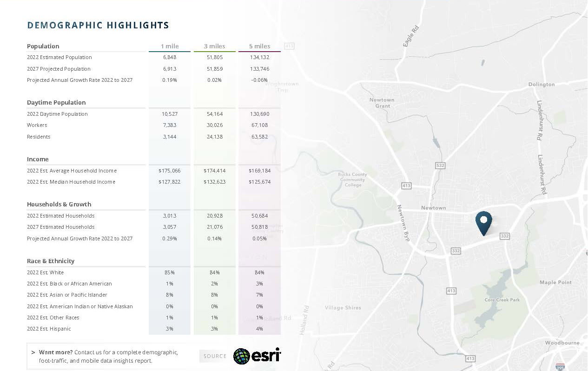The width and height of the screenshot is (588, 371).
Task: Click "2022 Est. Black or African American" label
Action: 69,284
